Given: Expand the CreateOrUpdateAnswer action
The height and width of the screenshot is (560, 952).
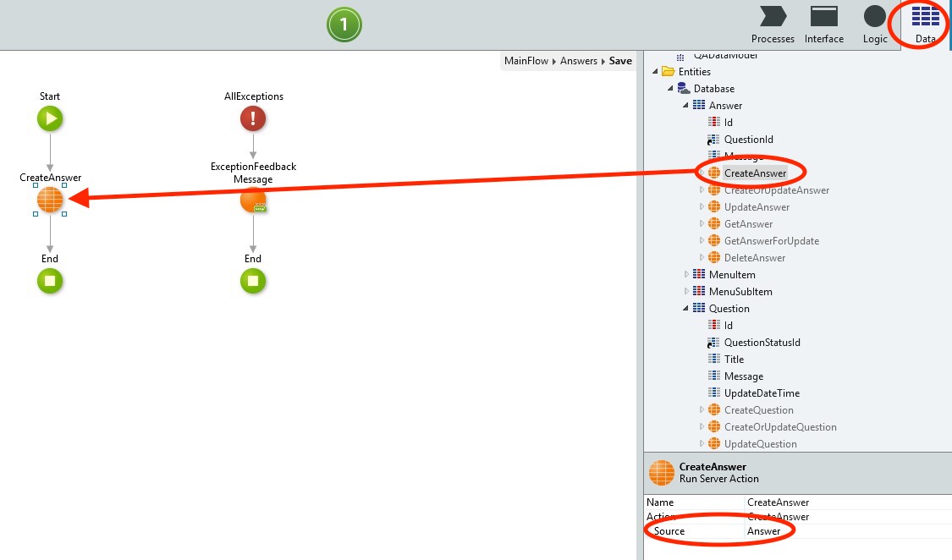Looking at the screenshot, I should pyautogui.click(x=702, y=189).
